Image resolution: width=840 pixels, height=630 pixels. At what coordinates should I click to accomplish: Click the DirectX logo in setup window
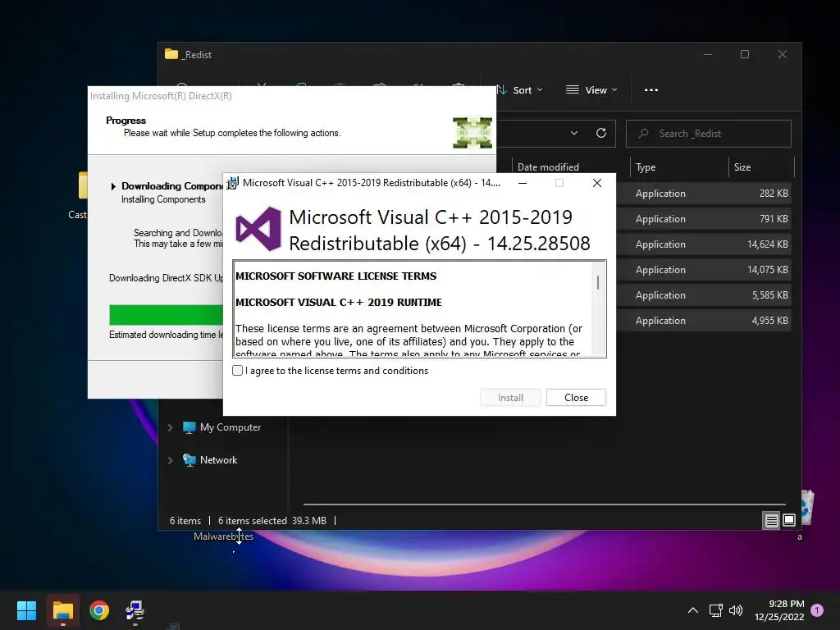[x=472, y=132]
